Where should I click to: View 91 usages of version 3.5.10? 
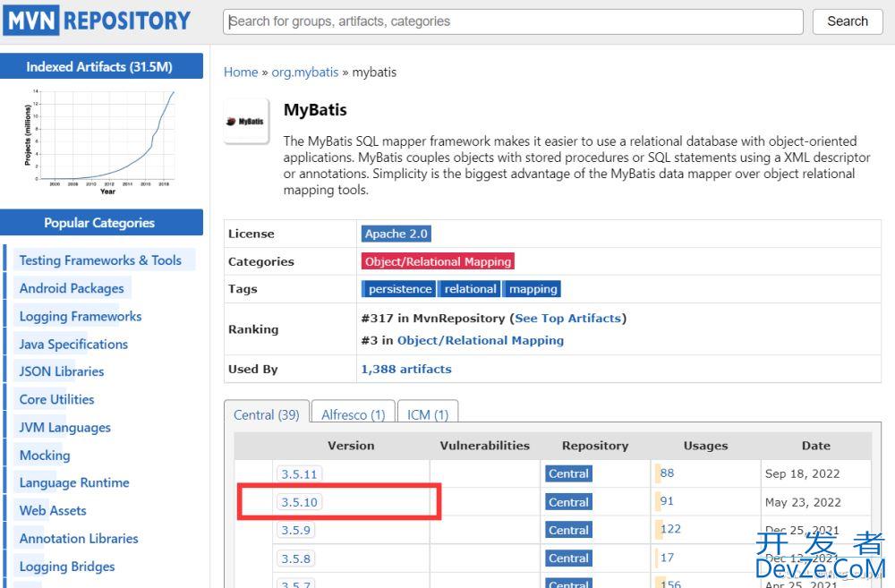pyautogui.click(x=667, y=500)
